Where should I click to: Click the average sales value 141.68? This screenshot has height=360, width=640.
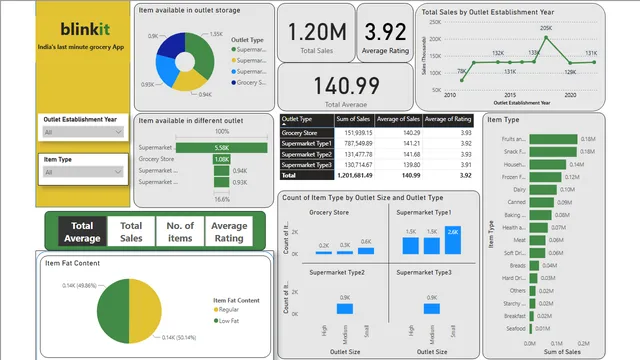click(x=411, y=154)
